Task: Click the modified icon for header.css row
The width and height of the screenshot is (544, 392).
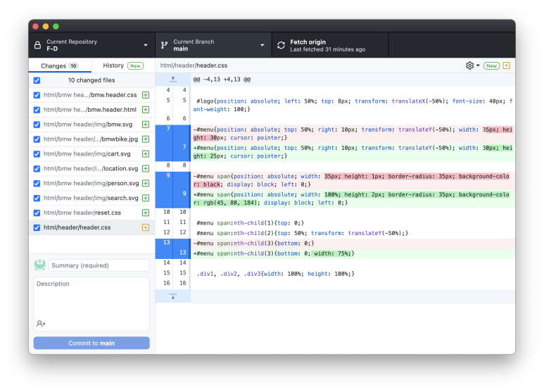Action: point(146,227)
